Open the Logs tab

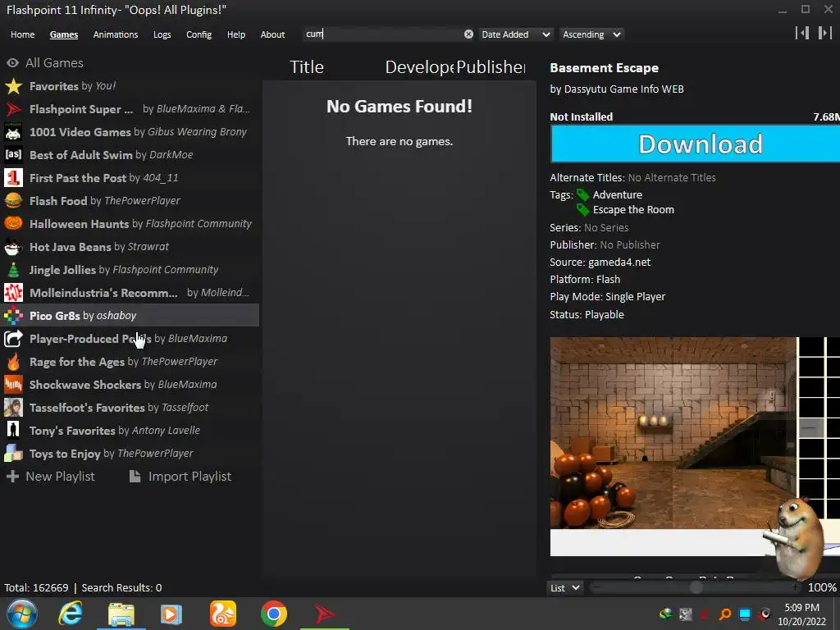162,34
